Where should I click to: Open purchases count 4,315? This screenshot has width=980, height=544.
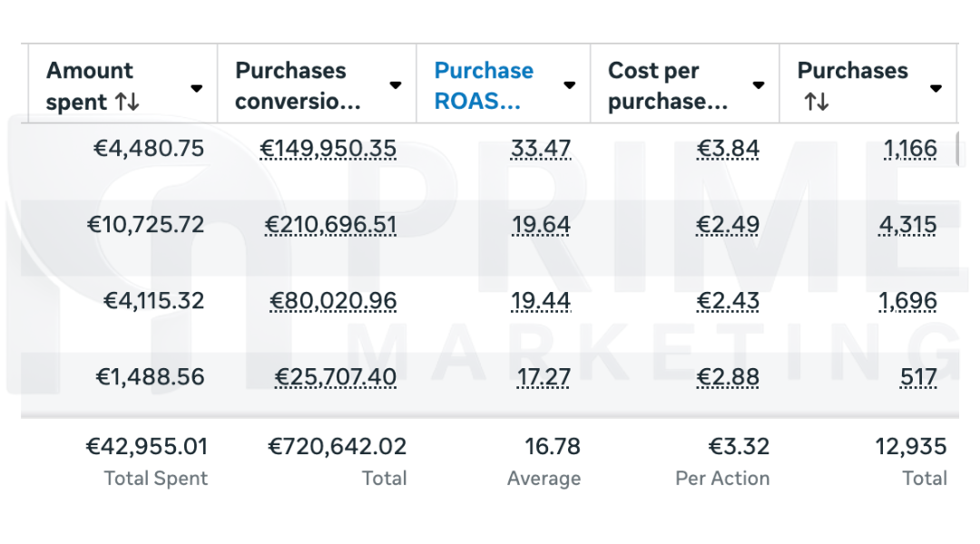pyautogui.click(x=907, y=225)
